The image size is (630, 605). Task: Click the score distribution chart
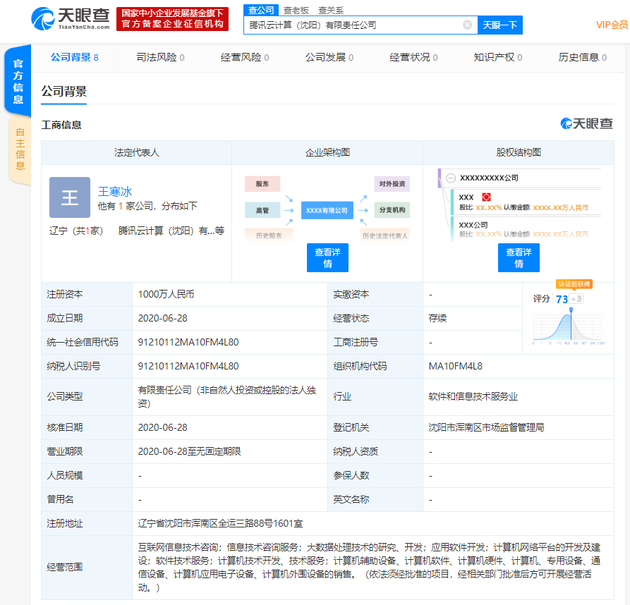coord(568,327)
